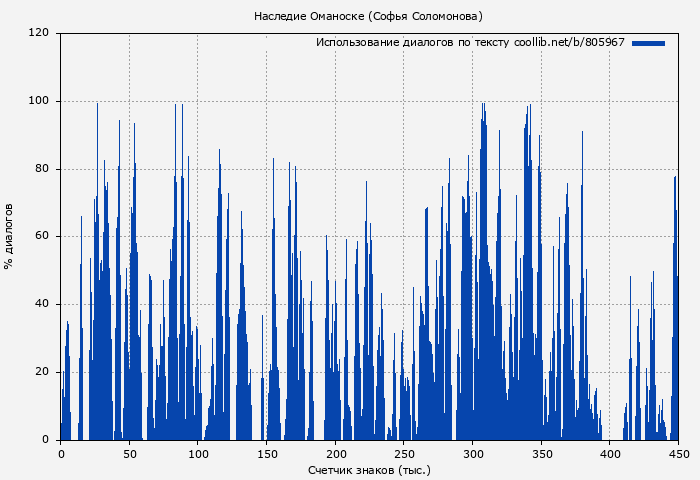The image size is (700, 480).
Task: Click the y-axis tick label 40
Action: 42,305
